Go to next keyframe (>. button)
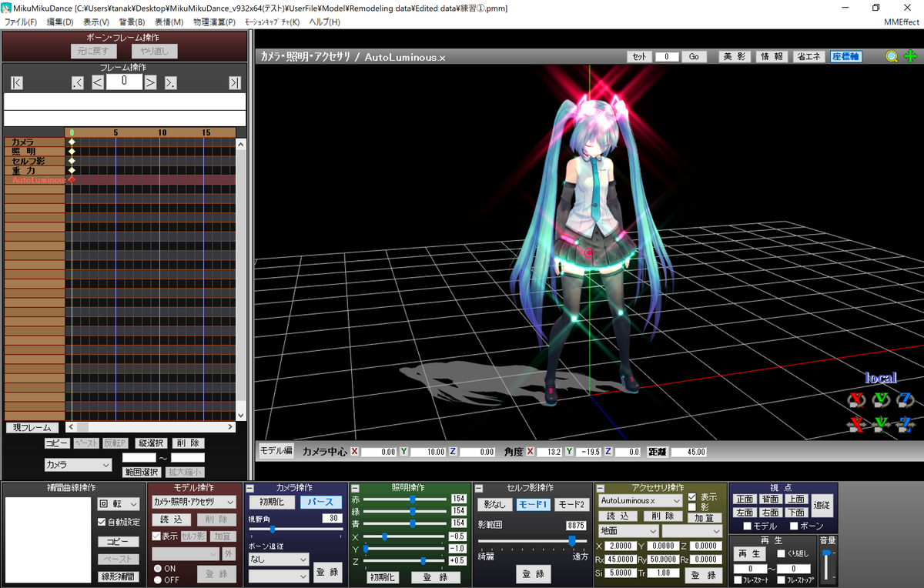Image resolution: width=924 pixels, height=588 pixels. [x=171, y=82]
